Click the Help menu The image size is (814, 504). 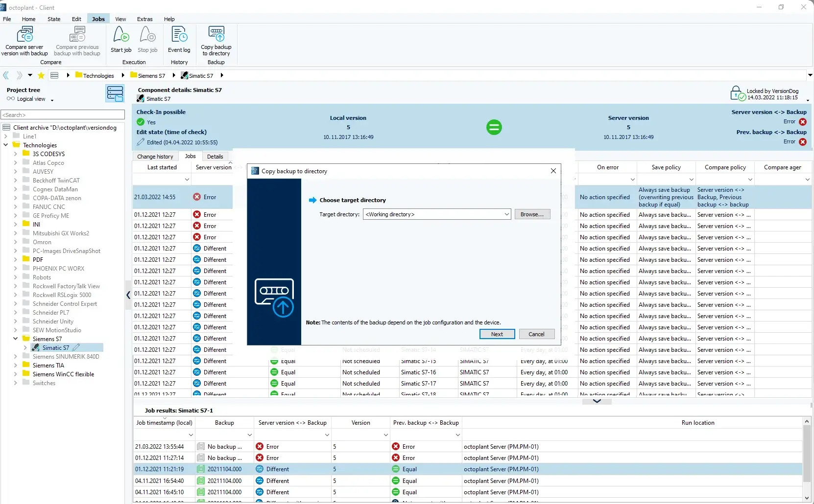169,19
